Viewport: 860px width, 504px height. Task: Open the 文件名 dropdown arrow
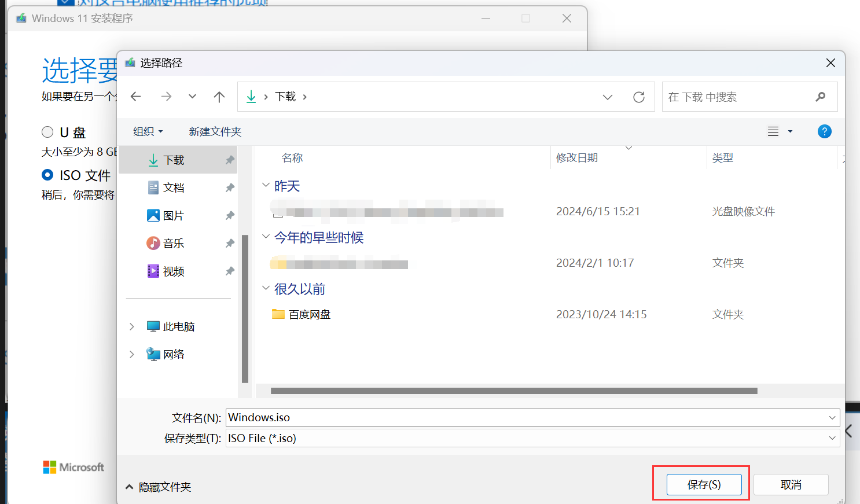[x=832, y=417]
